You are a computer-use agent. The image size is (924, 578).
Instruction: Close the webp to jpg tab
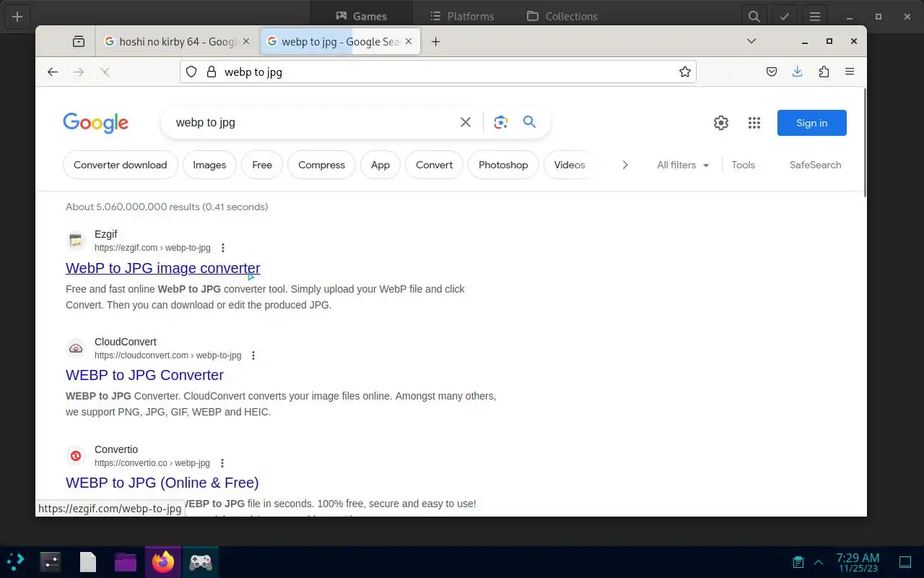point(409,41)
